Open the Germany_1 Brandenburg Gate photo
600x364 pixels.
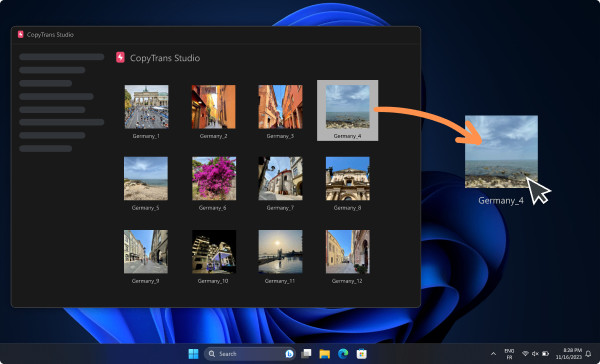click(146, 106)
